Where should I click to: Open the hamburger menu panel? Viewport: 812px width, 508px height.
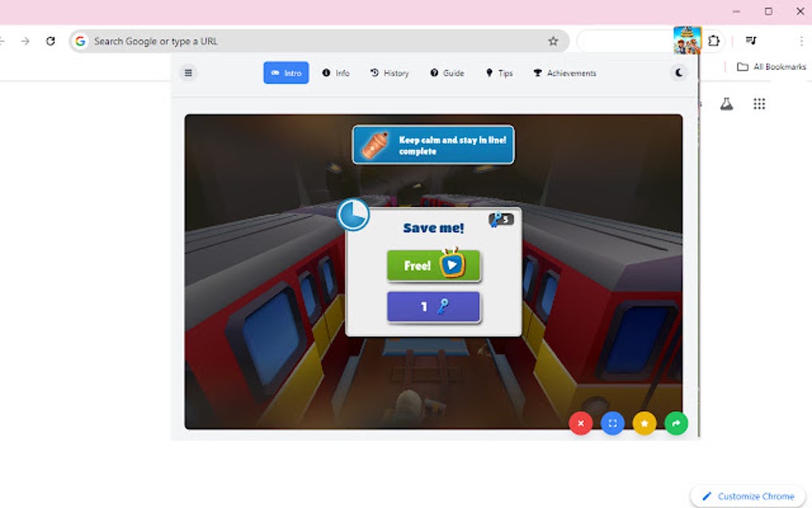coord(188,72)
